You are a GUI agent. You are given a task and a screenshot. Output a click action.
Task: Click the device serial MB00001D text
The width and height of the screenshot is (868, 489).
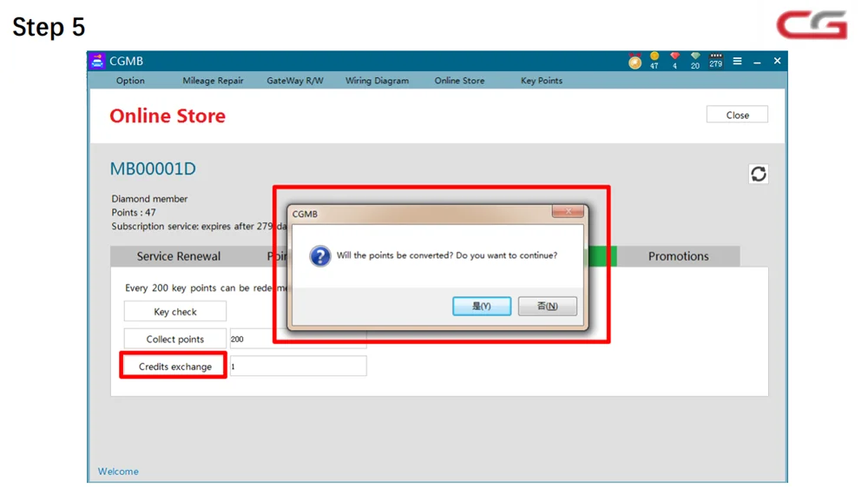pos(153,169)
